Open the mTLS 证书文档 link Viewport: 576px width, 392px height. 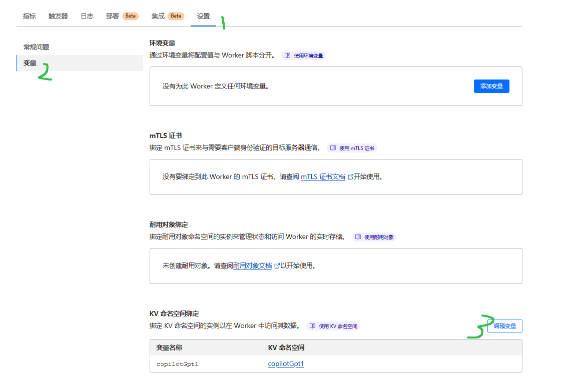pos(323,177)
